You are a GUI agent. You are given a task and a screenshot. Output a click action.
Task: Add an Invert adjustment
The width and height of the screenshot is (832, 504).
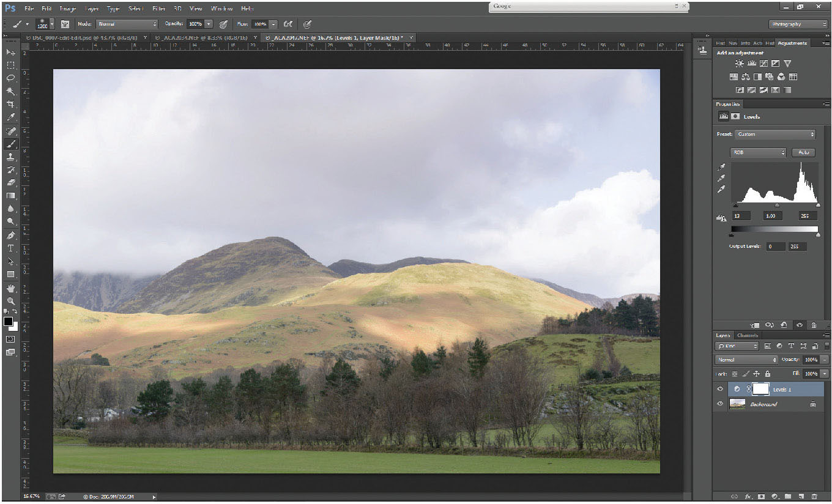tap(740, 90)
